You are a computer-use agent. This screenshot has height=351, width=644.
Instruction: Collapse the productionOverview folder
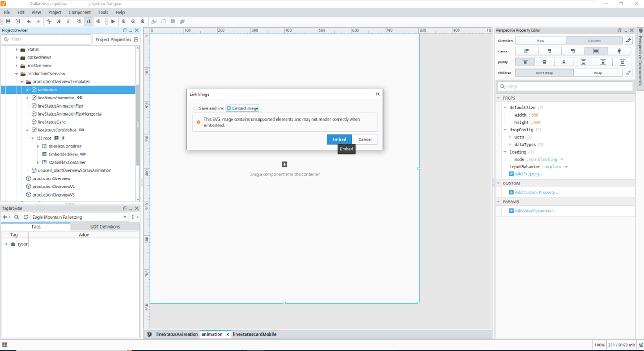coord(17,74)
